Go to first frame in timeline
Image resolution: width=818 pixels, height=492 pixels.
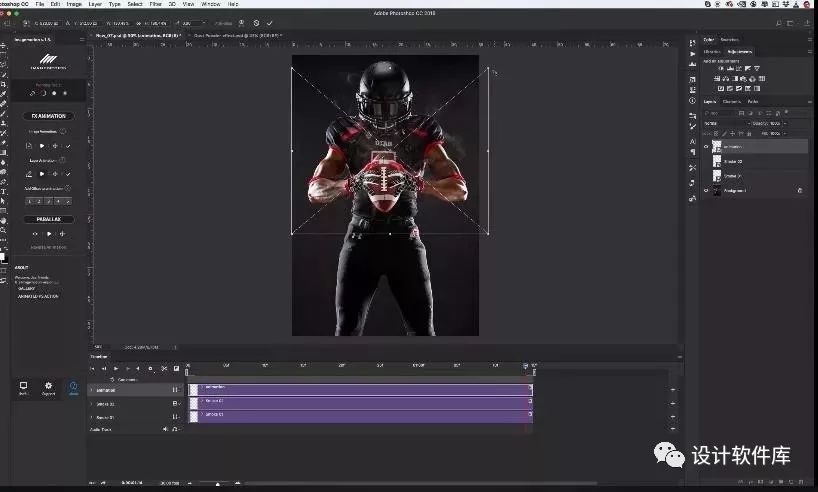[x=92, y=368]
